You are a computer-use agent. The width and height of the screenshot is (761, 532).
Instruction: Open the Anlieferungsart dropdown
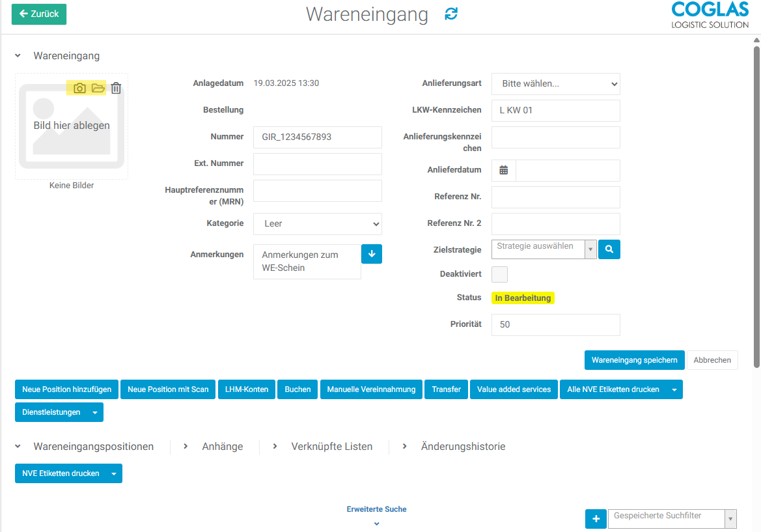pyautogui.click(x=555, y=83)
